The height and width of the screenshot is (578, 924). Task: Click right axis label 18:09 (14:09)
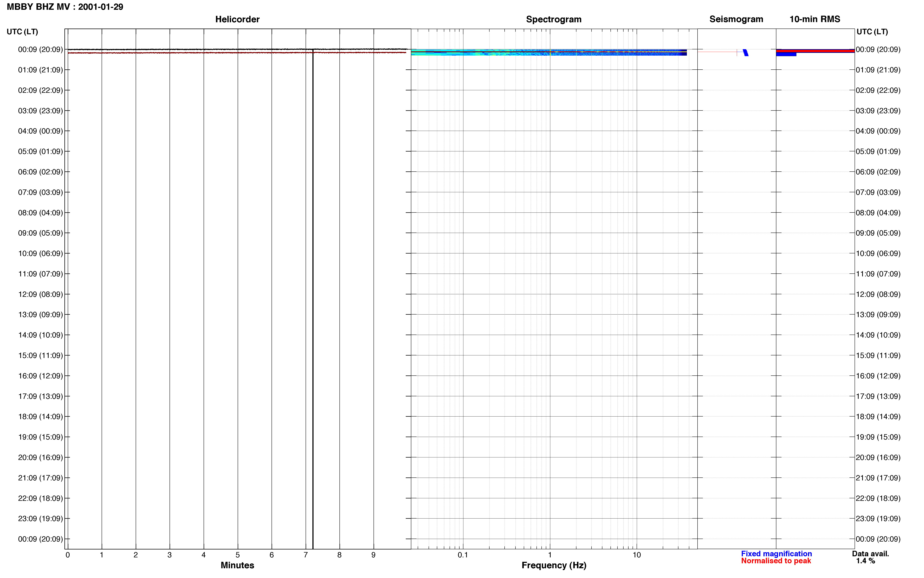coord(878,417)
